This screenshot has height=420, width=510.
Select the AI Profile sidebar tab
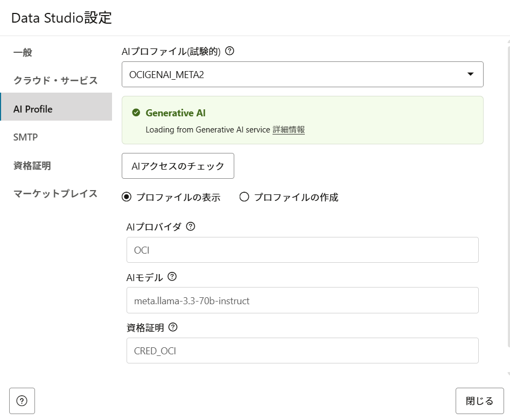pyautogui.click(x=56, y=109)
